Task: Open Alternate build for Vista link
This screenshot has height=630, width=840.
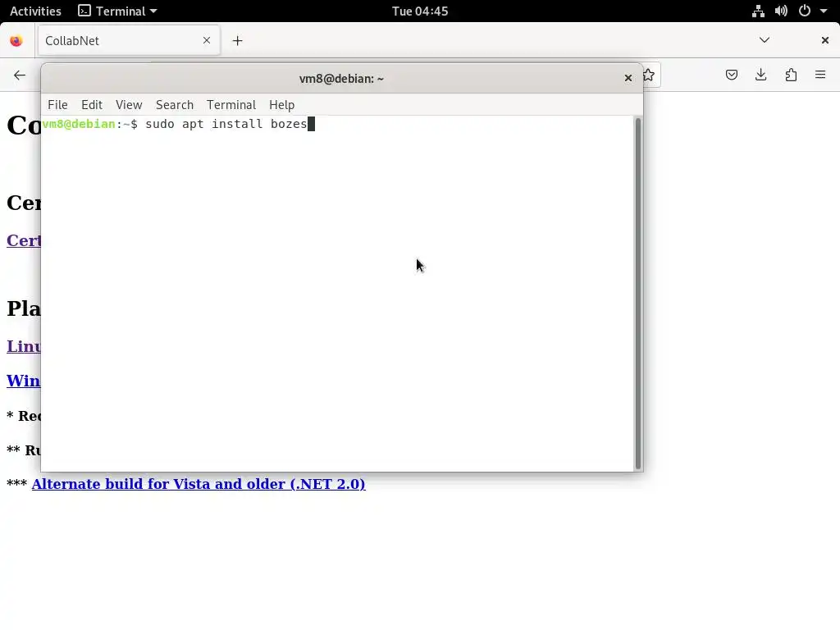Action: click(x=199, y=484)
